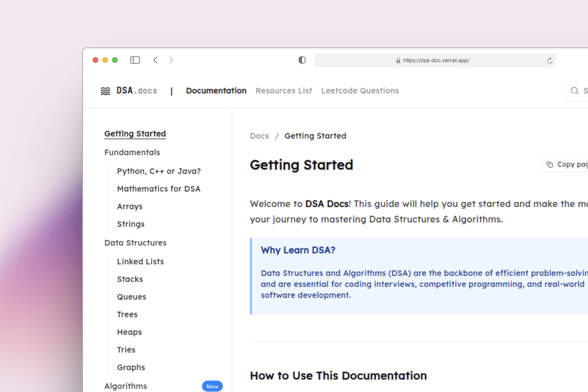
Task: Navigate back using the left arrow
Action: click(x=156, y=60)
